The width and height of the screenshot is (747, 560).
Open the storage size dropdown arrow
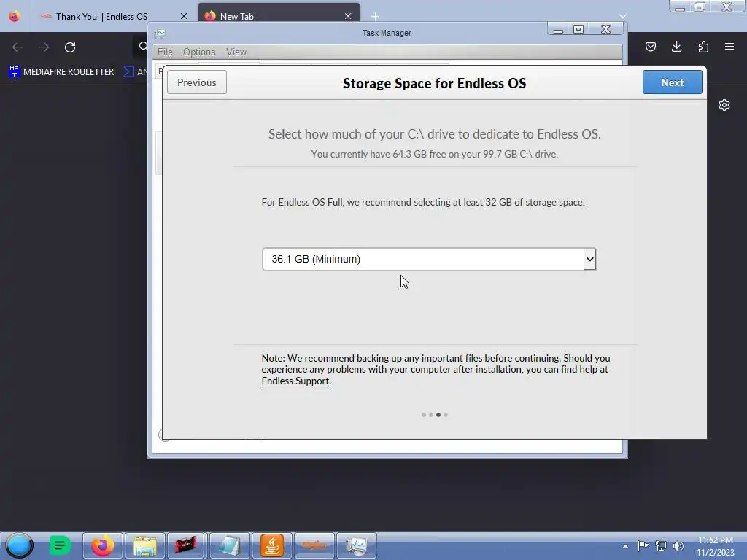(x=589, y=259)
